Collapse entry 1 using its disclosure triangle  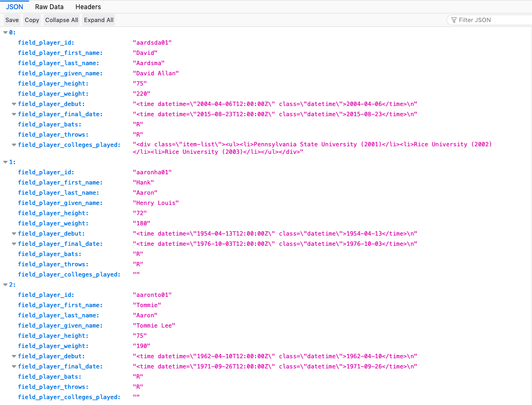click(5, 161)
